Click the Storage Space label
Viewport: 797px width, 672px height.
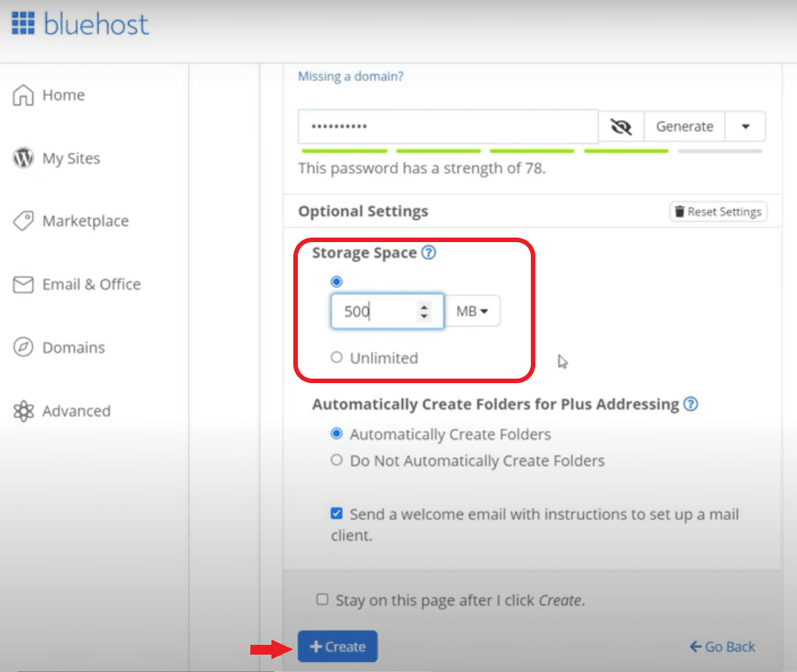[364, 253]
